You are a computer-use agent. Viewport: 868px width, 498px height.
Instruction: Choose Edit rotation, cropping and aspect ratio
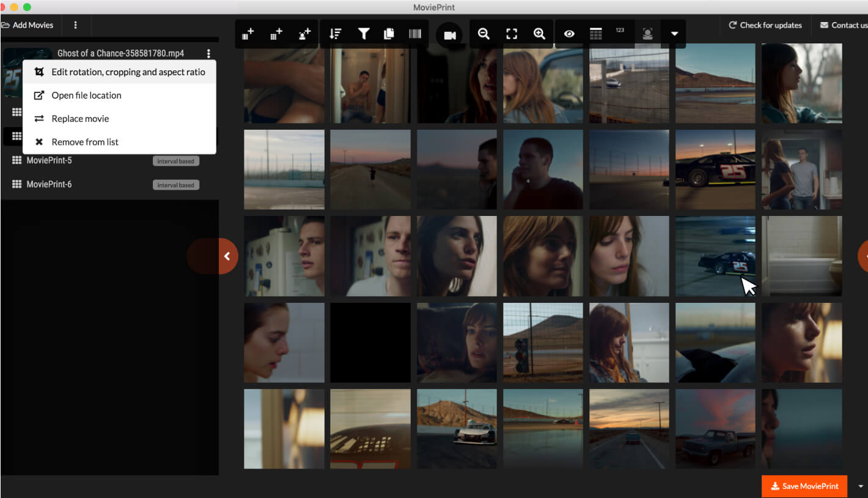(x=119, y=72)
